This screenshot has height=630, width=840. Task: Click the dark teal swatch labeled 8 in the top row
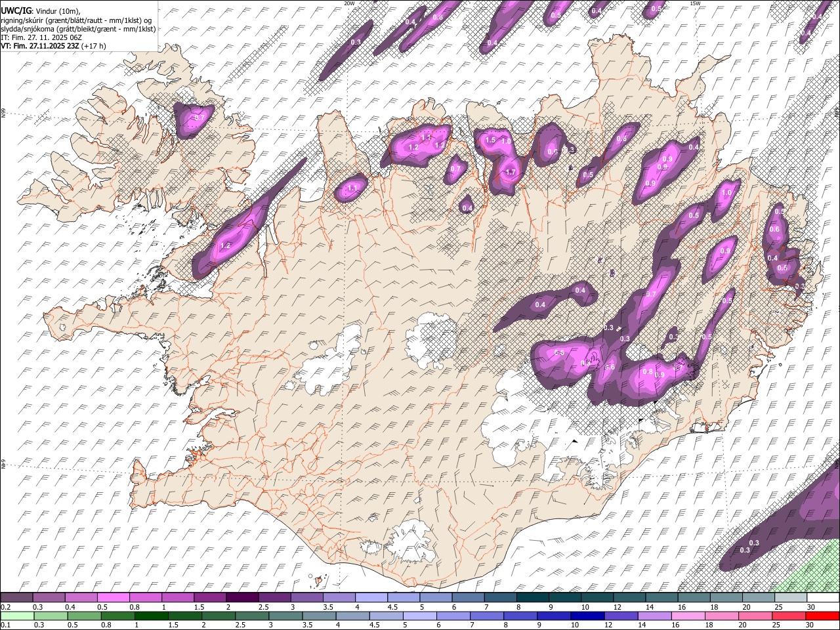[x=532, y=597]
